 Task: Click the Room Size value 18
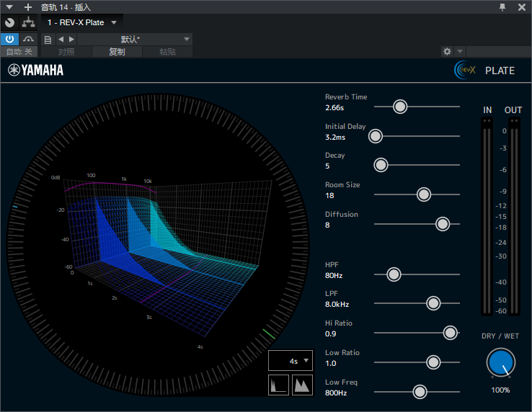click(x=329, y=196)
